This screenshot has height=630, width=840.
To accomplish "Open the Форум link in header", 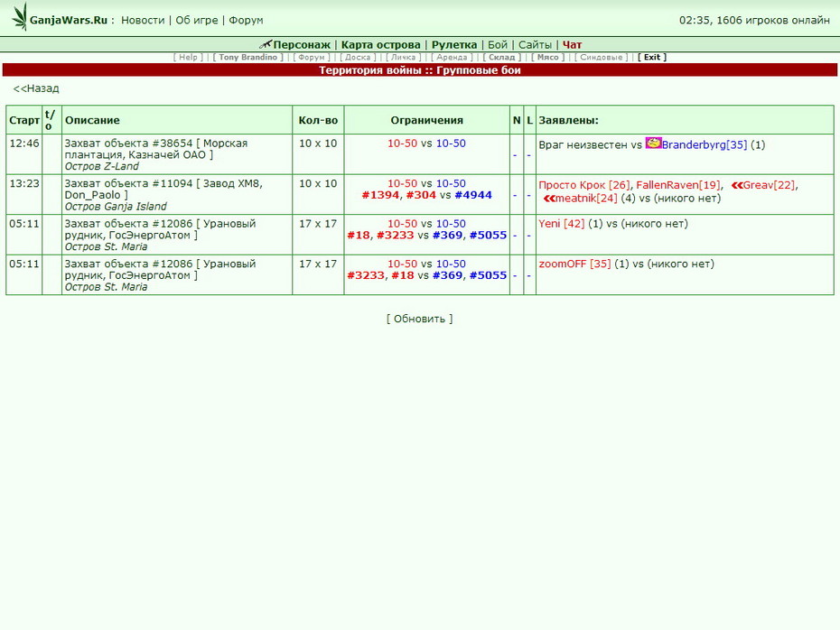I will point(246,21).
